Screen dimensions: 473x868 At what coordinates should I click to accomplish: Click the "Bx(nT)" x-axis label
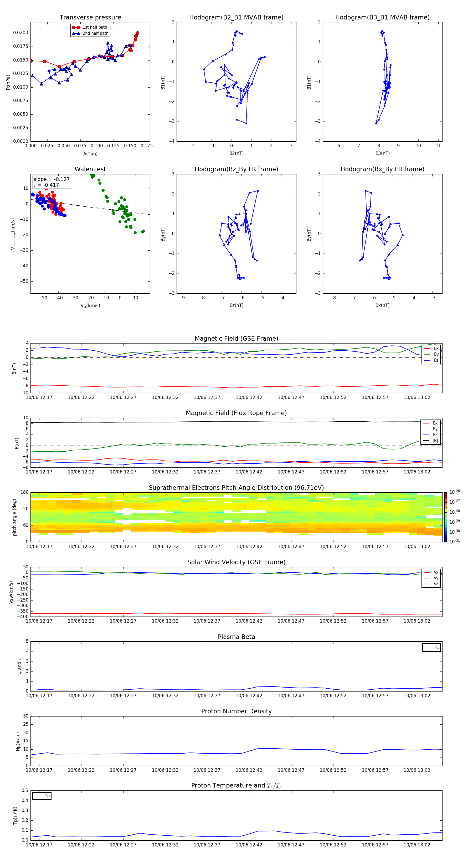[382, 305]
